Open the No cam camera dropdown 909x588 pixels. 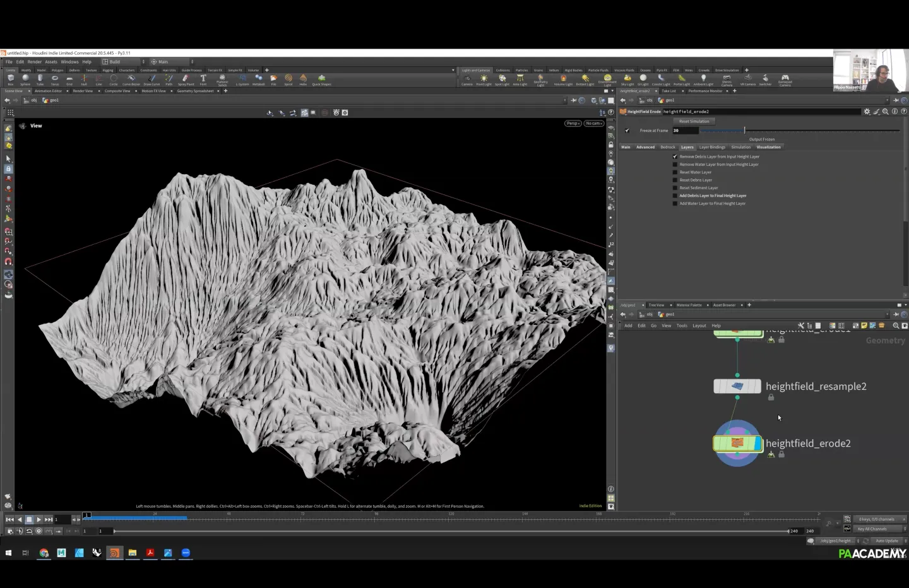click(593, 124)
